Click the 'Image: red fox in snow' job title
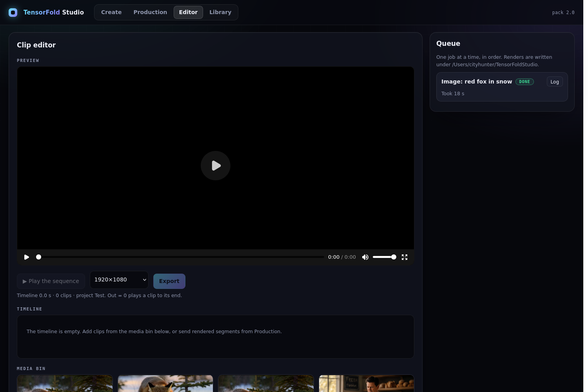This screenshot has width=588, height=392. (x=477, y=82)
